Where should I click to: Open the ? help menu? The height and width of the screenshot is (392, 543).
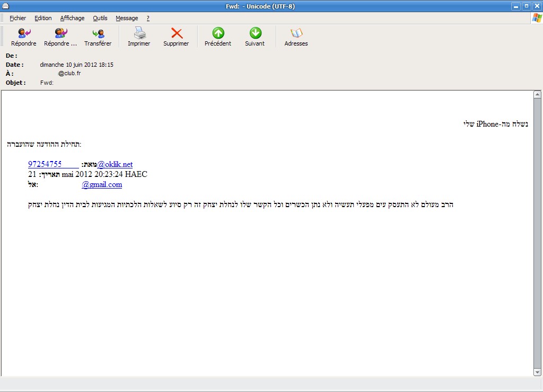coord(148,18)
